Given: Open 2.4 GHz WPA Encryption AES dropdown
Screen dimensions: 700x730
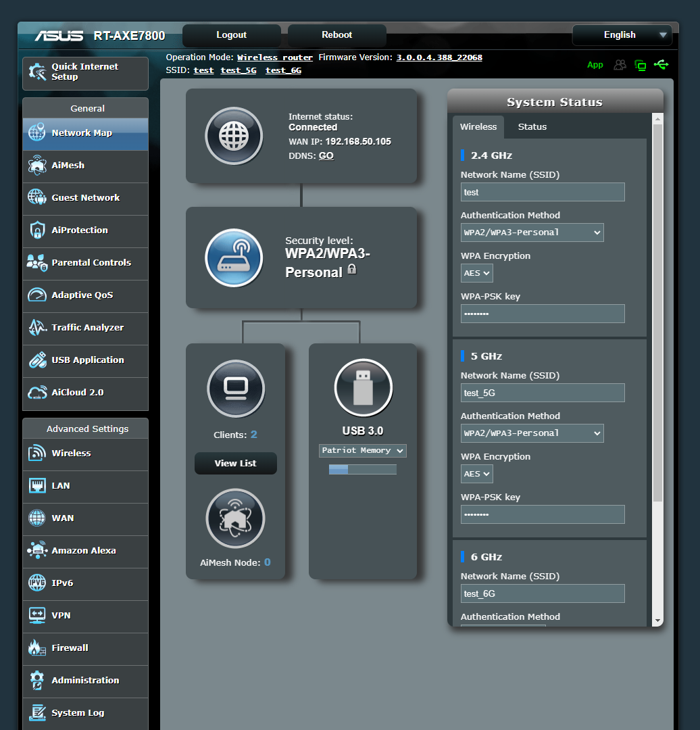Looking at the screenshot, I should pos(476,273).
